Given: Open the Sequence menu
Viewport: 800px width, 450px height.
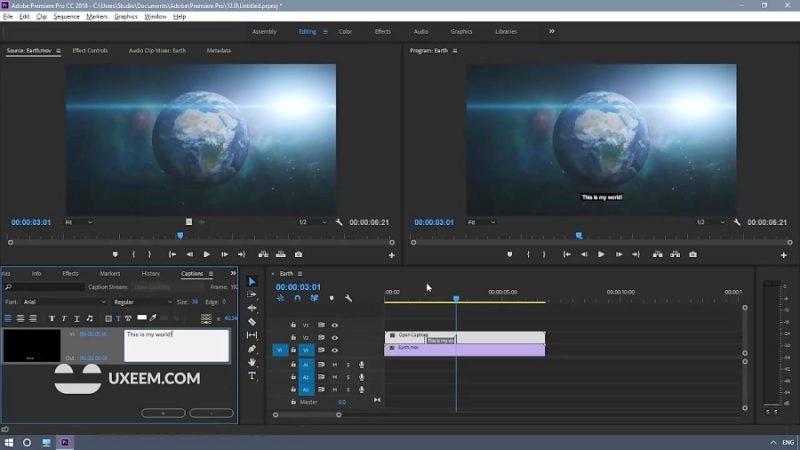Looking at the screenshot, I should pyautogui.click(x=66, y=17).
